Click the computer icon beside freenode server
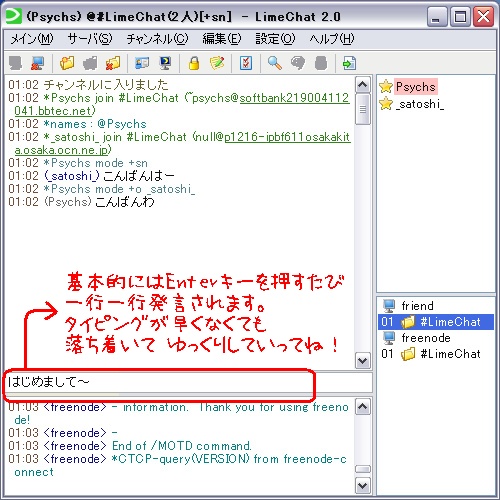 pos(389,338)
